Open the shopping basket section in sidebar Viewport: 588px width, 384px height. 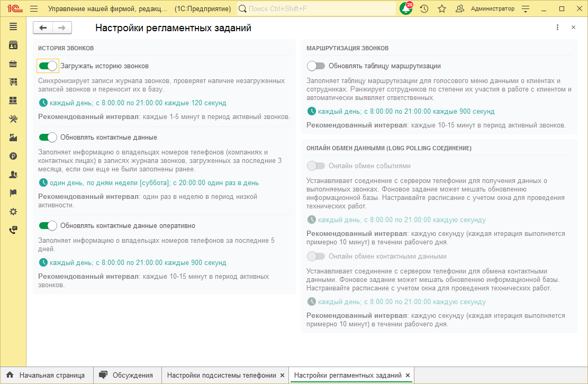pyautogui.click(x=13, y=64)
